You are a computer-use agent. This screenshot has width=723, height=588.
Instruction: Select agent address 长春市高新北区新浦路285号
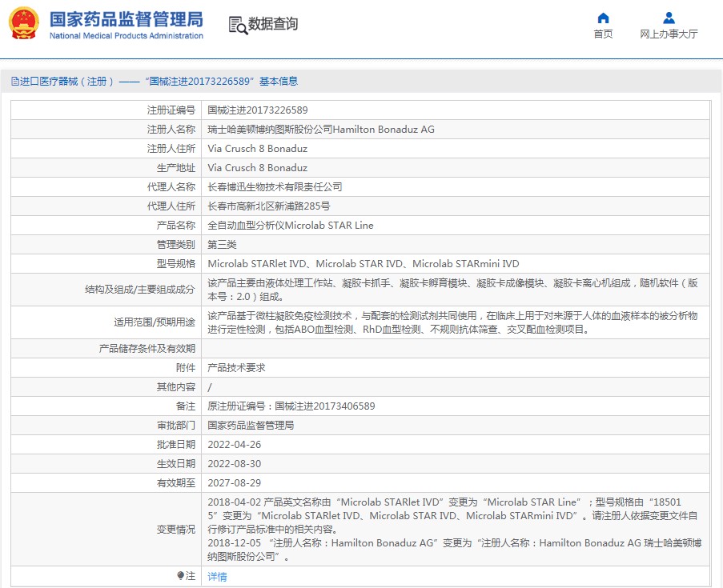click(x=269, y=206)
